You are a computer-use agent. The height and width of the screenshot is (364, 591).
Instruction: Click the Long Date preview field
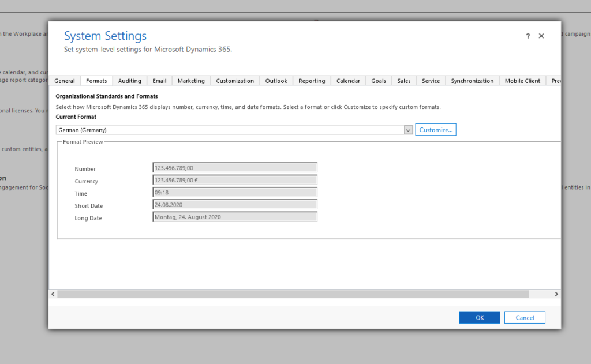coord(235,217)
